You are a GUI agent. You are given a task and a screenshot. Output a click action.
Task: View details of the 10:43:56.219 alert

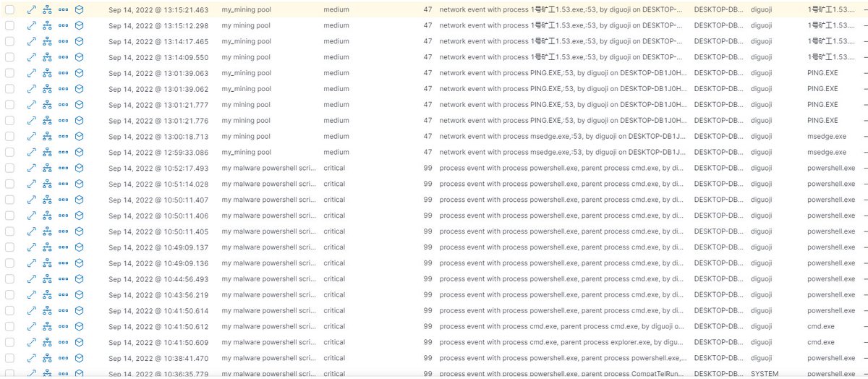[31, 295]
